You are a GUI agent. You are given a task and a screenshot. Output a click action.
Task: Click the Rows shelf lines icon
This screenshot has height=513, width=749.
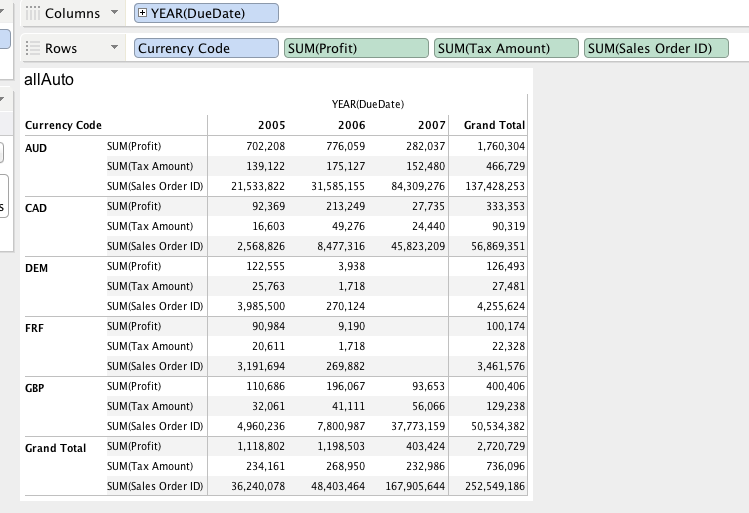[32, 48]
